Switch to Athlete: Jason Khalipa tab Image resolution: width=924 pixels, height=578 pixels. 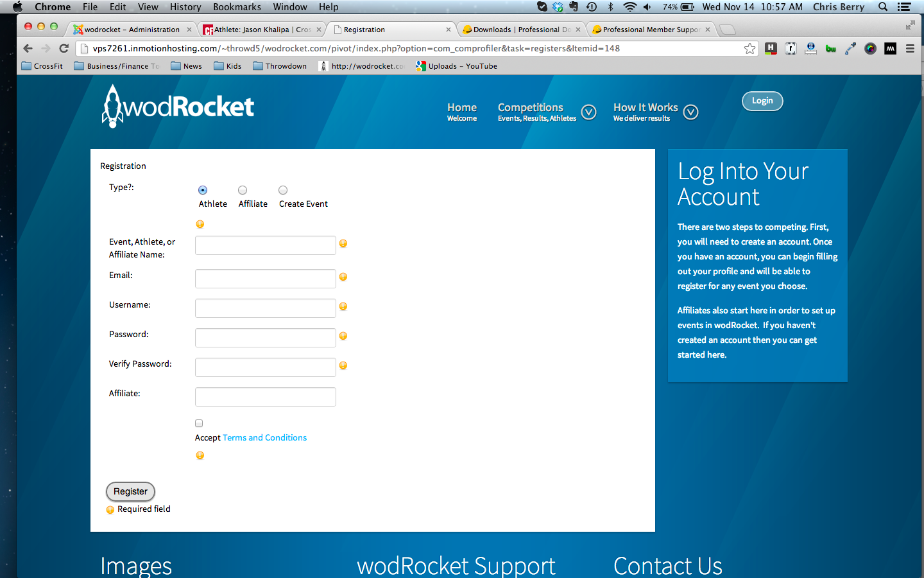point(261,30)
